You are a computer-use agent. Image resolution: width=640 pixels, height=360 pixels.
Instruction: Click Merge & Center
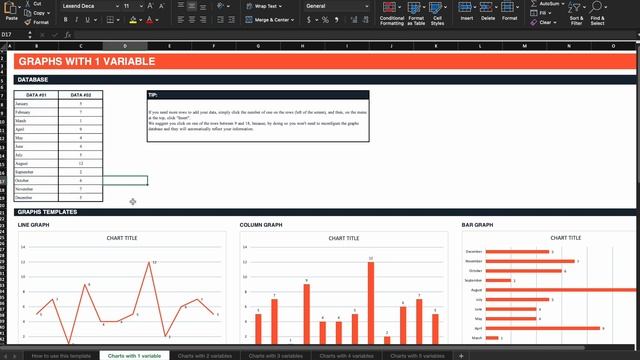(269, 20)
